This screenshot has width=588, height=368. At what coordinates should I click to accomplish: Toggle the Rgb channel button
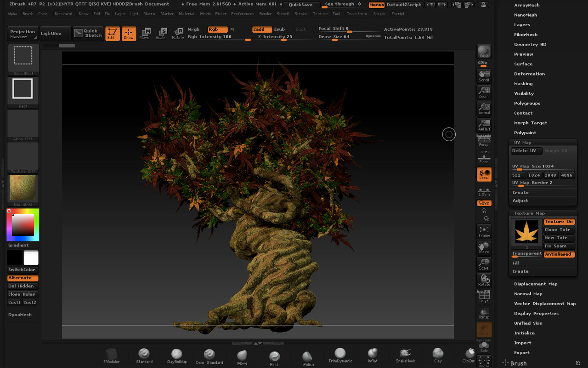(217, 29)
